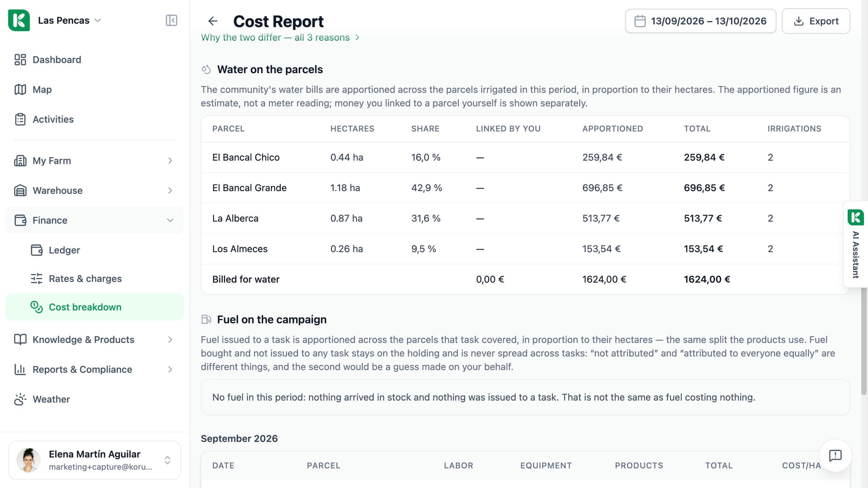Click the Reports & Compliance chart icon

point(20,370)
